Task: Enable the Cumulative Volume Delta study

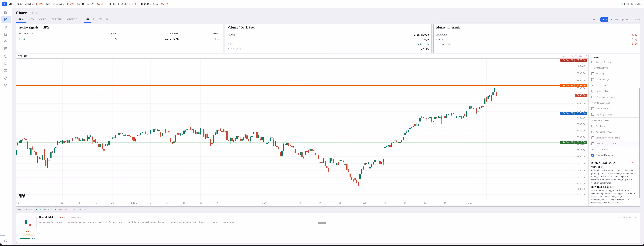Action: click(x=592, y=138)
